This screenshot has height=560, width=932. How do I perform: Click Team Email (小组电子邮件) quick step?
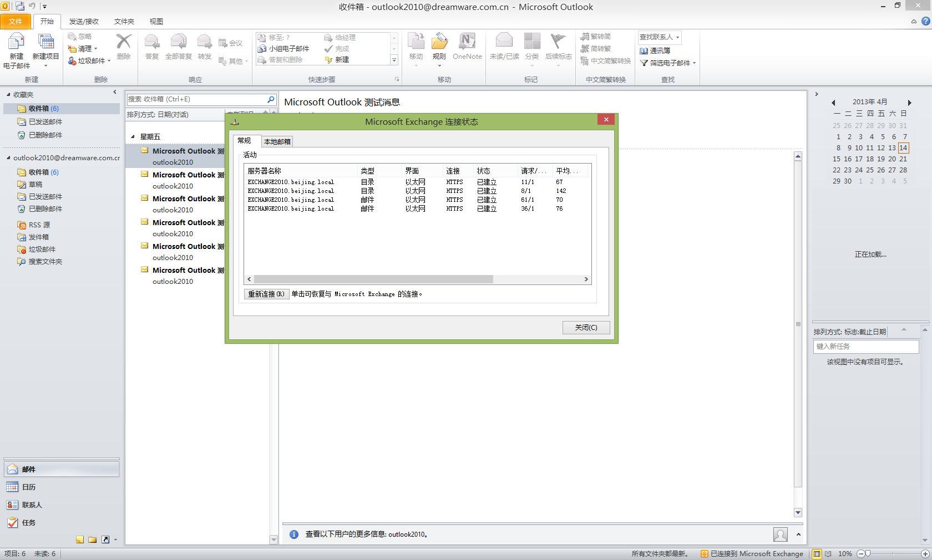(x=284, y=49)
